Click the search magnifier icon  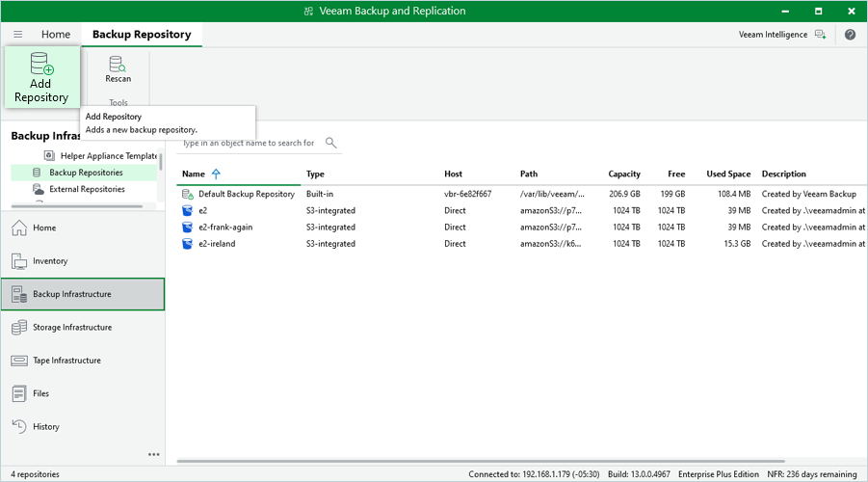click(330, 143)
